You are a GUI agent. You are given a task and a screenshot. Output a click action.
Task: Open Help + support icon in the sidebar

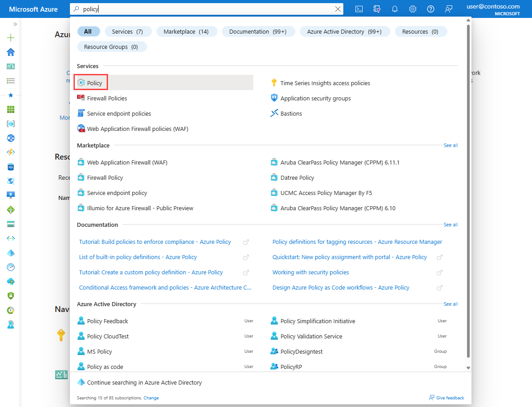point(11,325)
